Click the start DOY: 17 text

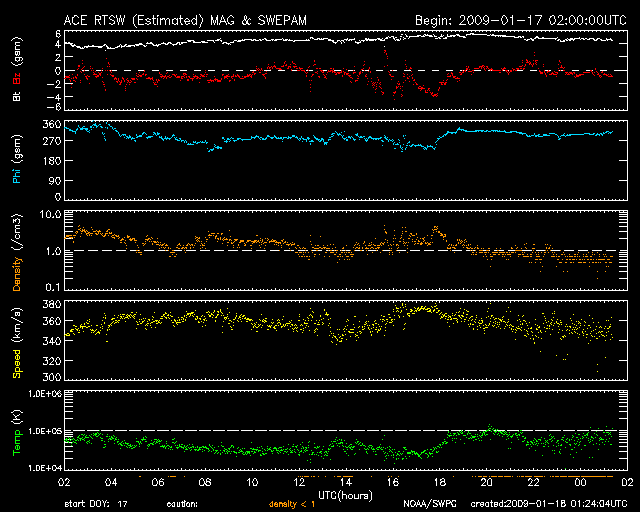click(96, 504)
